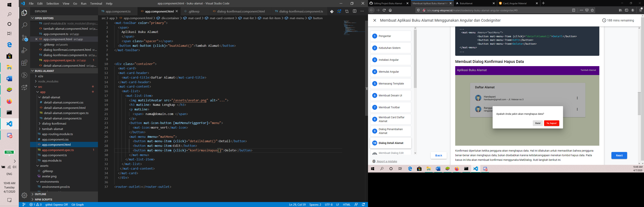Click the Back button in the tutorial

tap(439, 155)
